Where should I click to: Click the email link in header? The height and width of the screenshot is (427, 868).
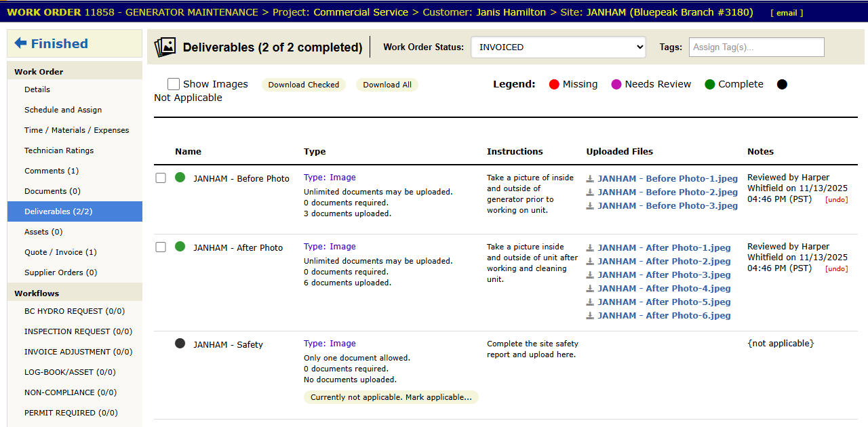click(x=787, y=13)
